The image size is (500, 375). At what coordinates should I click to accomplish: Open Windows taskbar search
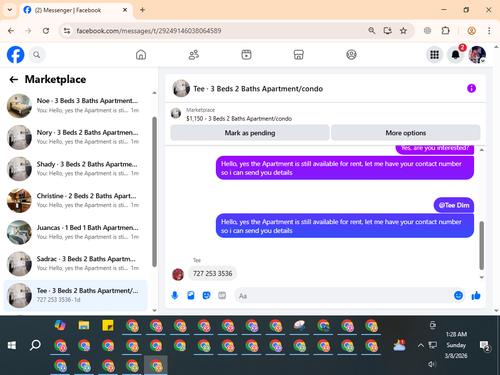click(35, 345)
